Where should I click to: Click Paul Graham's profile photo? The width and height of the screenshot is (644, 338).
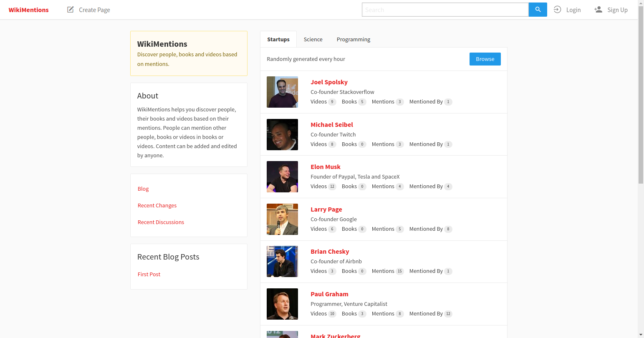pyautogui.click(x=282, y=304)
